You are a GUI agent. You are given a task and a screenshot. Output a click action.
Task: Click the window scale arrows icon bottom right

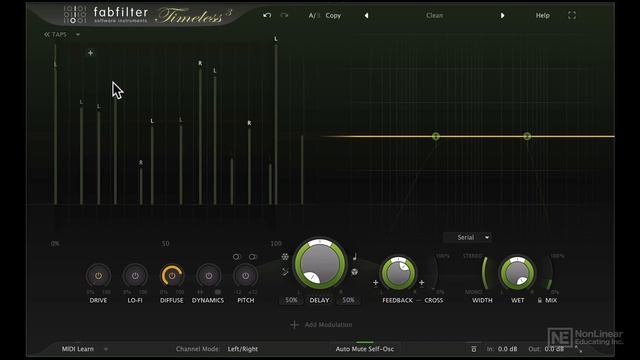tap(579, 349)
